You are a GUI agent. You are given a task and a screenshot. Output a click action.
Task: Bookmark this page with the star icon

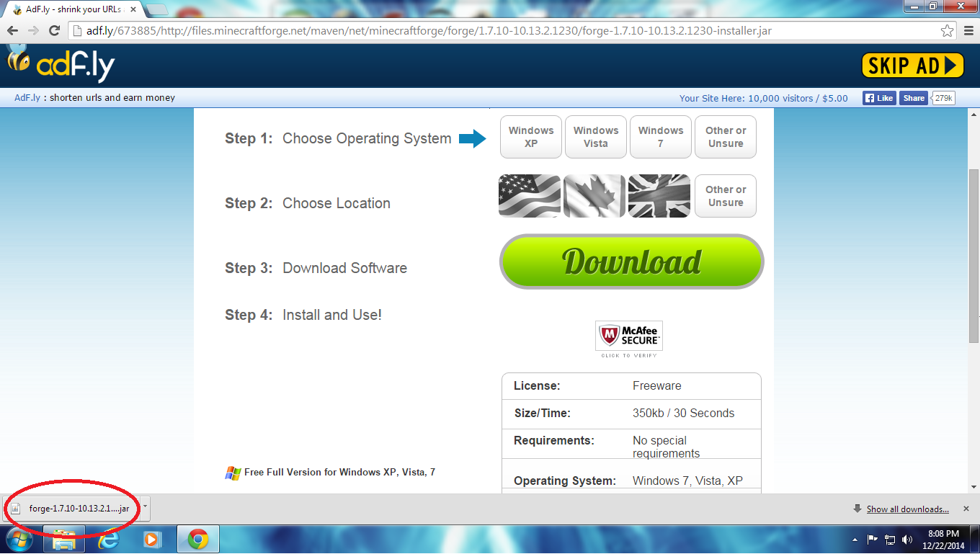click(x=948, y=30)
